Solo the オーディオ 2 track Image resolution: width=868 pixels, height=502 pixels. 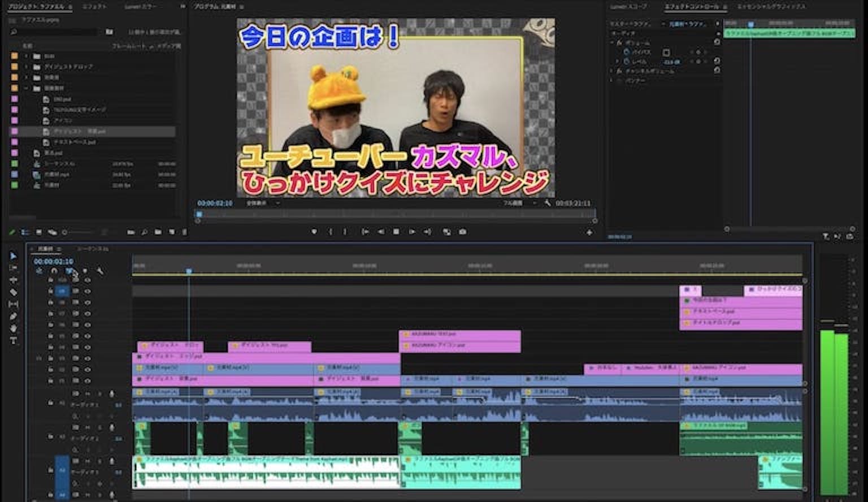tap(100, 428)
